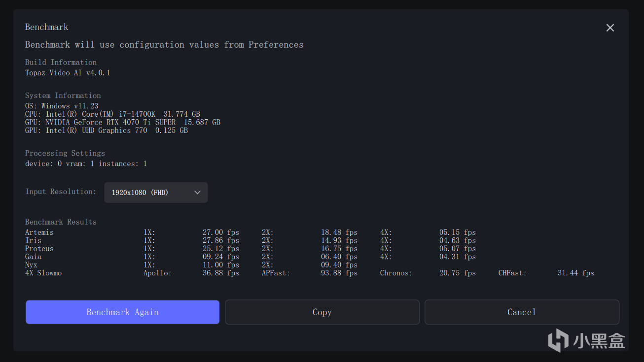
Task: Click the Artemis row name
Action: coord(39,232)
